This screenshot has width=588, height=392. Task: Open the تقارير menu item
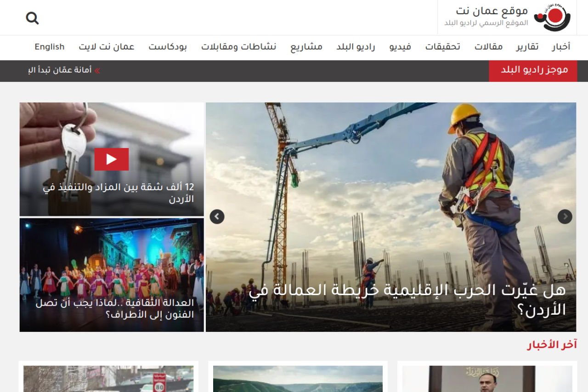click(x=527, y=47)
